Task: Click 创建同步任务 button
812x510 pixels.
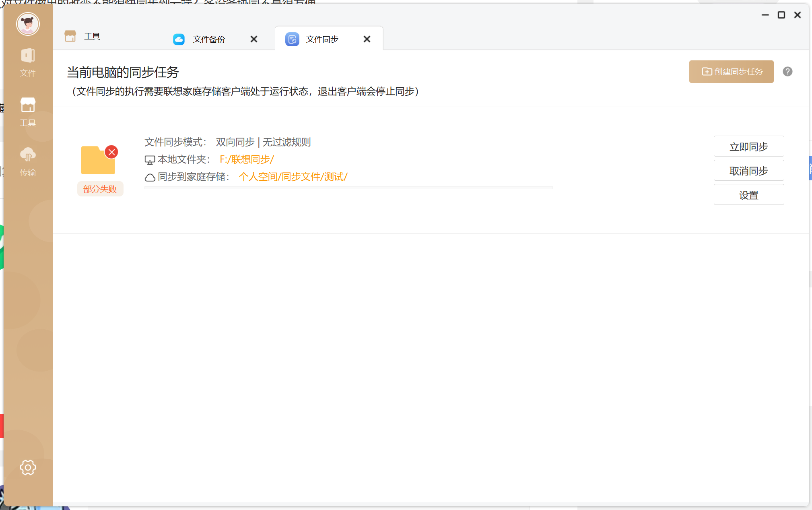Action: click(731, 72)
